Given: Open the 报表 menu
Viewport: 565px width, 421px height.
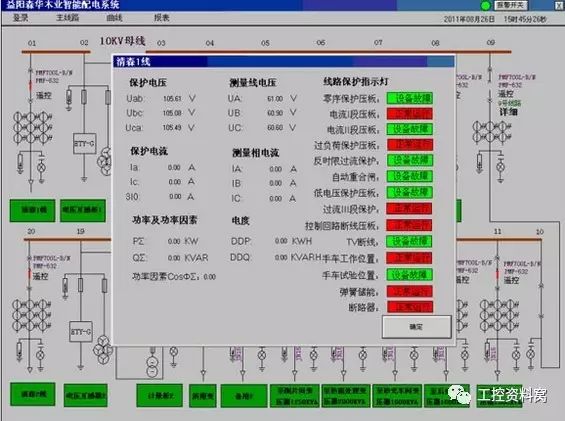Looking at the screenshot, I should (x=161, y=18).
